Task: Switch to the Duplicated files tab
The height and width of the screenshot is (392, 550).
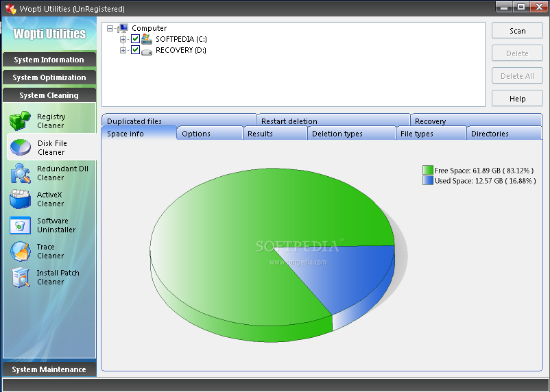Action: pos(179,121)
